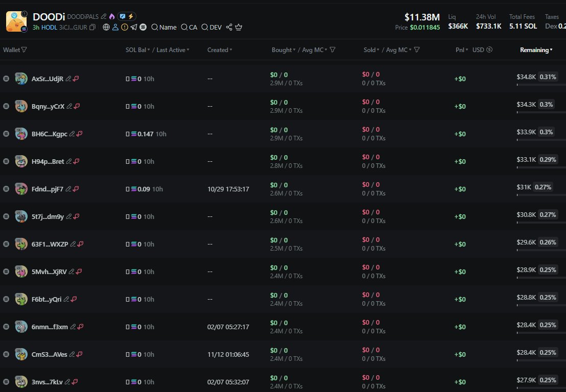Click the 5.11 SOL total fees value
The image size is (566, 392).
click(523, 26)
